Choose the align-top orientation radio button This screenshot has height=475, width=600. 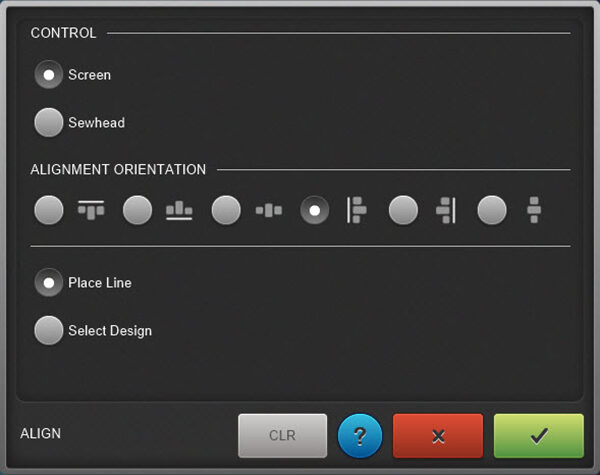(49, 210)
